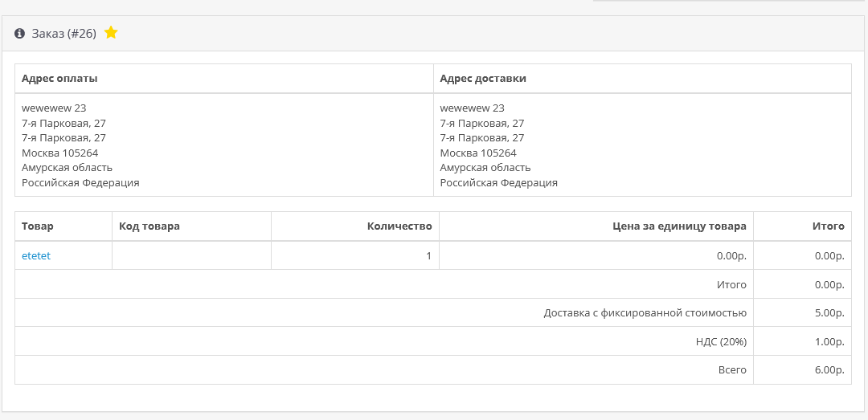868x420 pixels.
Task: Click Москва 105264 in the payment address
Action: pyautogui.click(x=60, y=153)
